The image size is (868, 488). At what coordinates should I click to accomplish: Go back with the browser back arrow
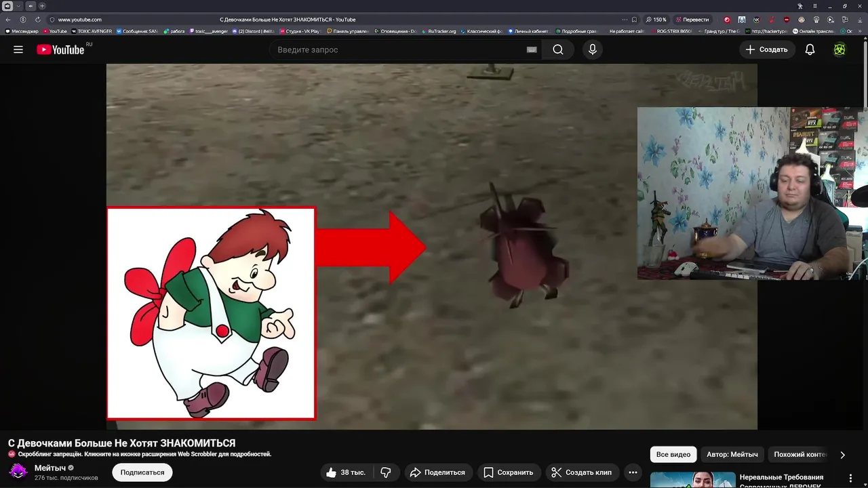[x=8, y=20]
